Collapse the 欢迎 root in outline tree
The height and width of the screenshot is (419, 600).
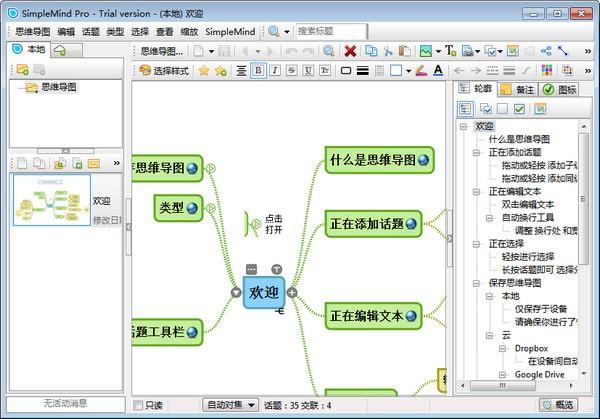pyautogui.click(x=463, y=126)
